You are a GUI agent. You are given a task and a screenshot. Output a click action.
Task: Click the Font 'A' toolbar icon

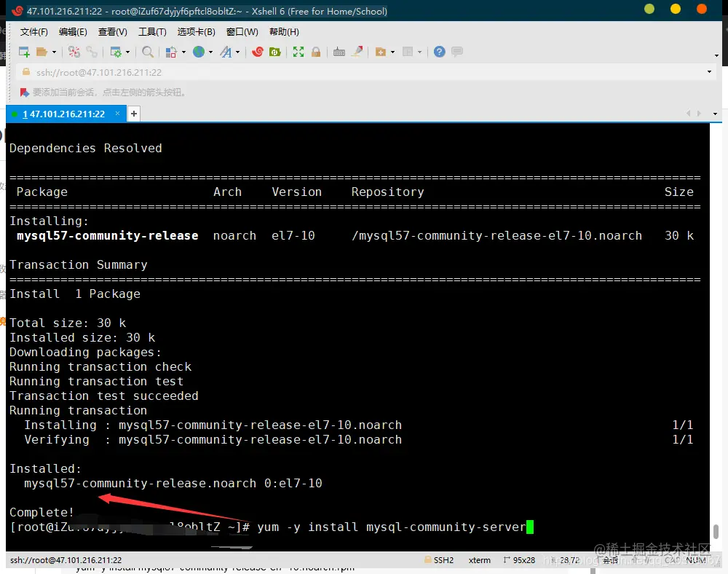coord(226,52)
